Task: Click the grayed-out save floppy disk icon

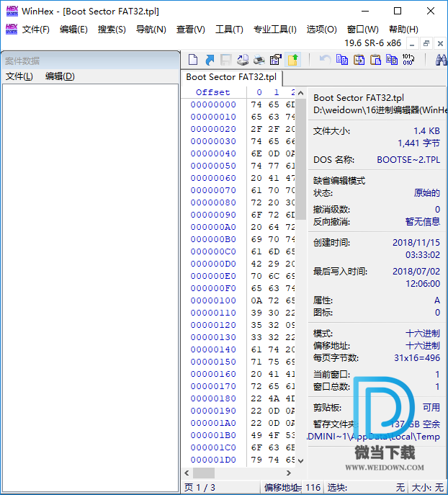Action: (225, 60)
